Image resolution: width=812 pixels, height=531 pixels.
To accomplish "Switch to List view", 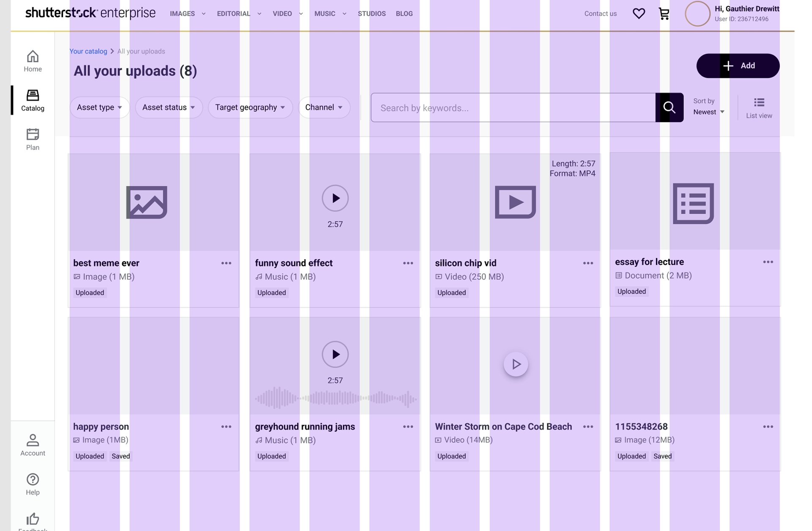I will 759,107.
